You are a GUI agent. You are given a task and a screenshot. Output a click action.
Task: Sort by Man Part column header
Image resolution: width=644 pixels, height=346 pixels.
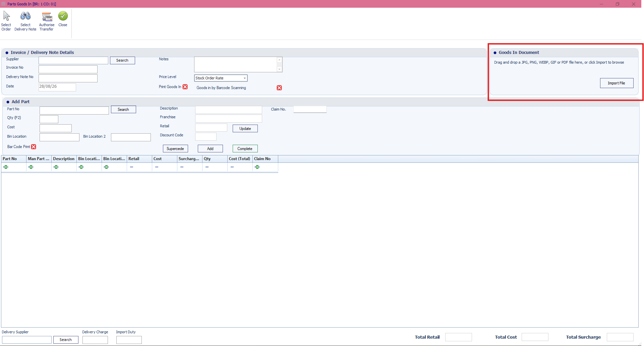click(x=39, y=159)
